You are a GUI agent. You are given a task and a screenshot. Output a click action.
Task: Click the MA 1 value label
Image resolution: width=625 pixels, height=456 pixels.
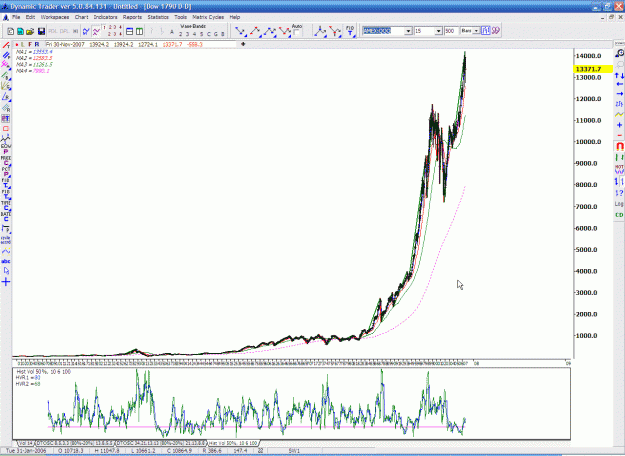coord(34,52)
